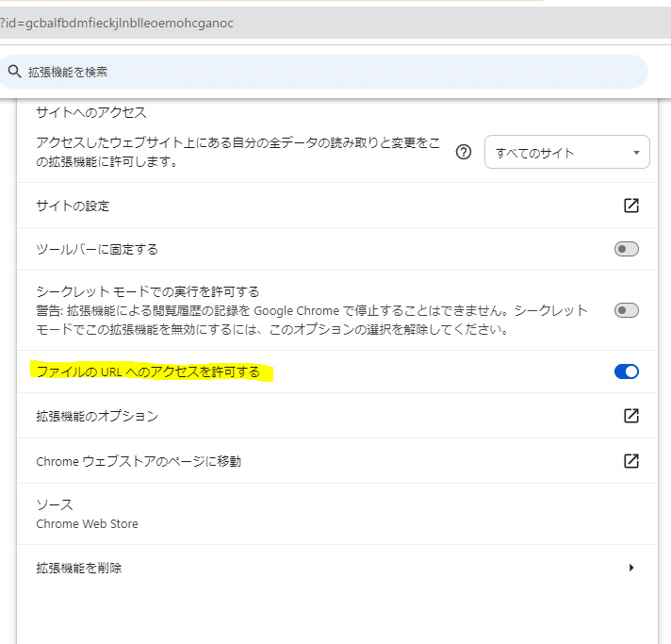Open サイトの設定 external link icon
Viewport: 671px width, 644px height.
click(631, 206)
